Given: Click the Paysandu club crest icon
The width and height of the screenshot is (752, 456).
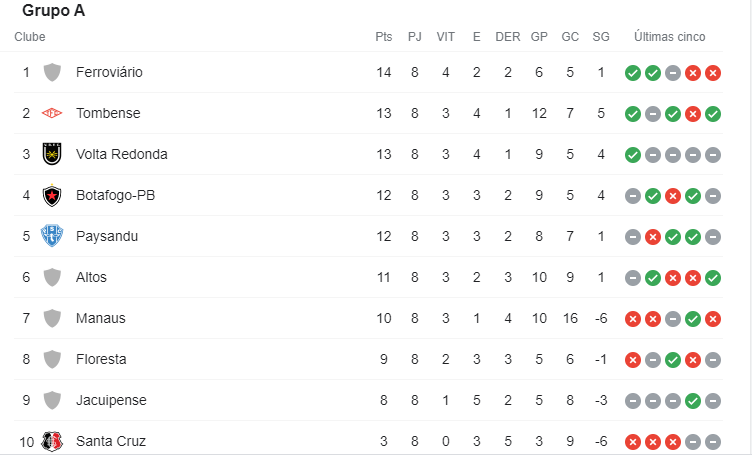Looking at the screenshot, I should [52, 236].
